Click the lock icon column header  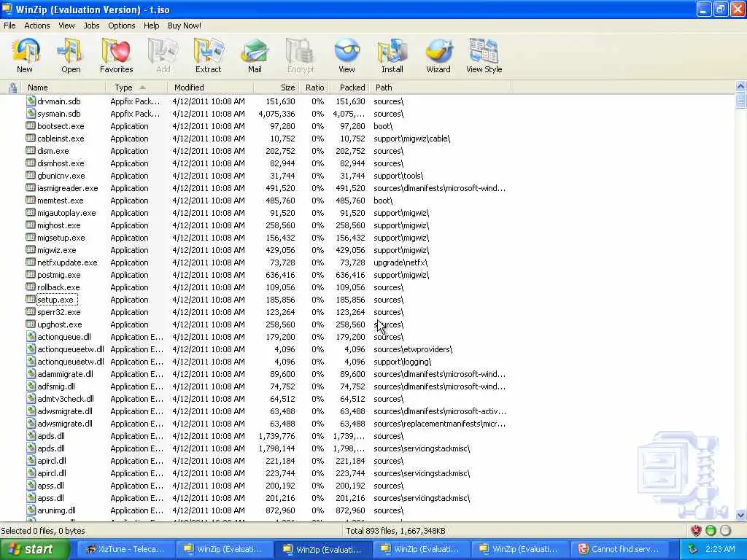[13, 87]
